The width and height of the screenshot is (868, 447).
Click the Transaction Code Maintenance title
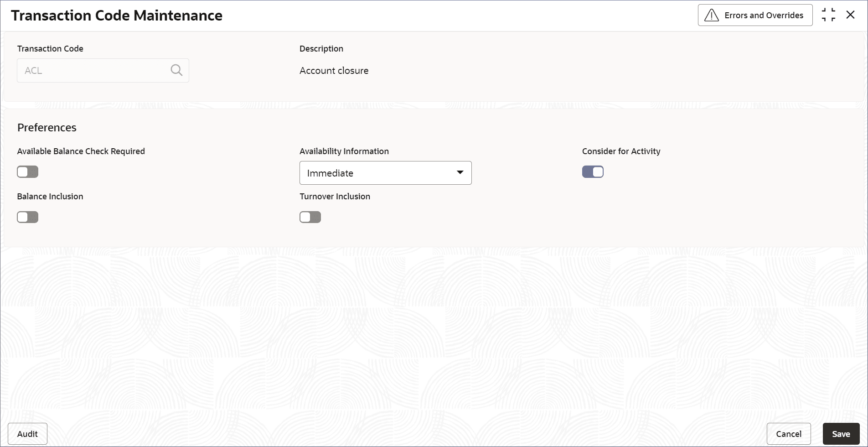(x=117, y=16)
